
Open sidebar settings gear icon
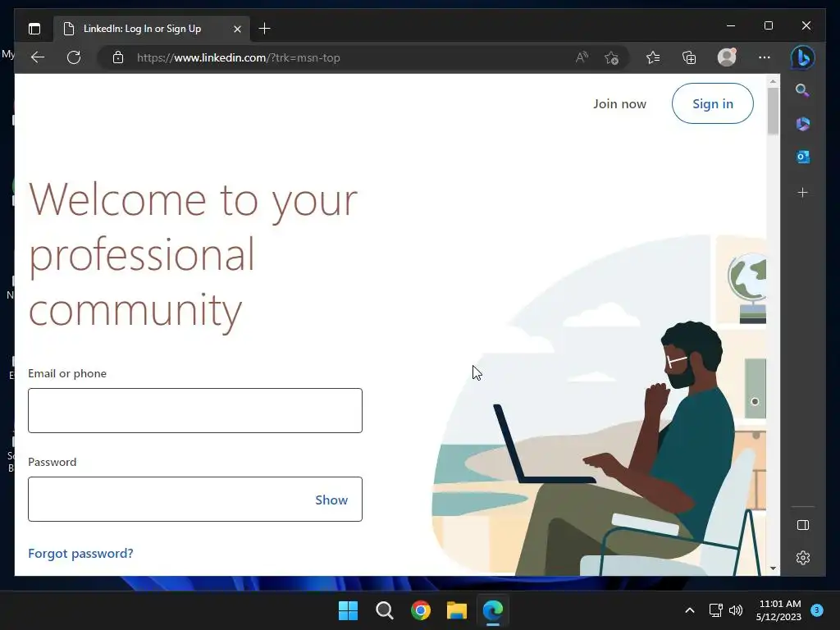click(x=803, y=558)
